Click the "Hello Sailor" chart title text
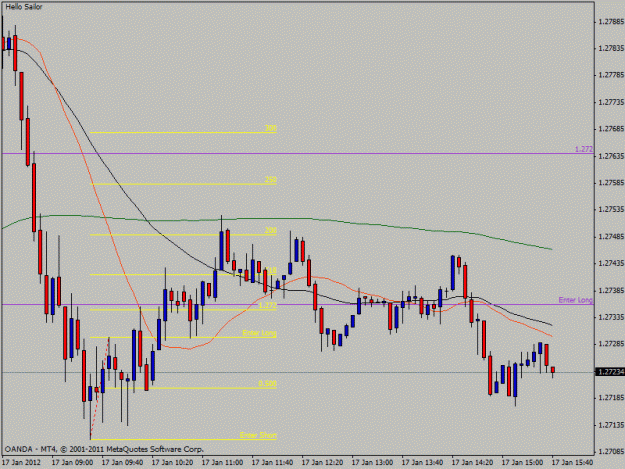The image size is (625, 469). pos(24,7)
